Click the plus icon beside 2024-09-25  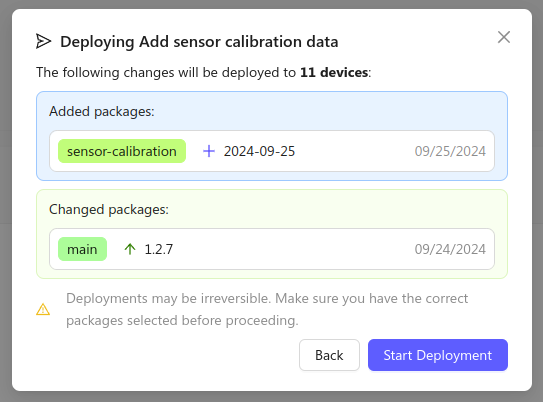coord(209,151)
